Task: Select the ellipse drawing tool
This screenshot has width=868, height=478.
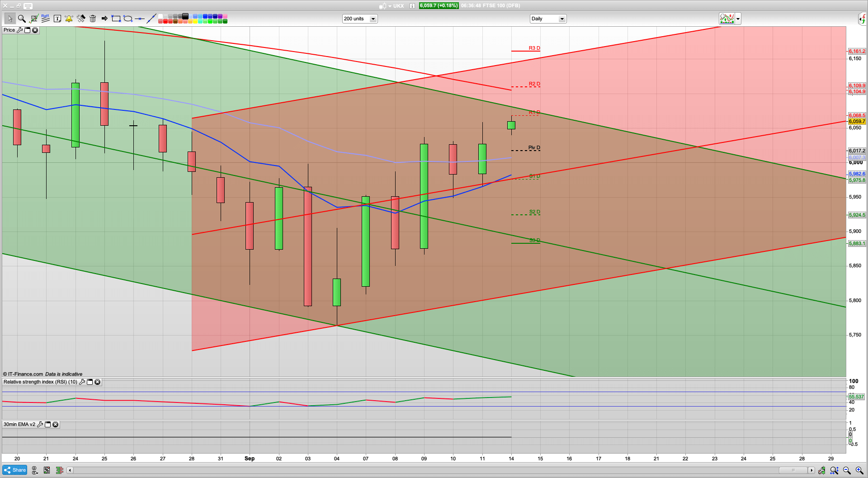Action: click(128, 19)
